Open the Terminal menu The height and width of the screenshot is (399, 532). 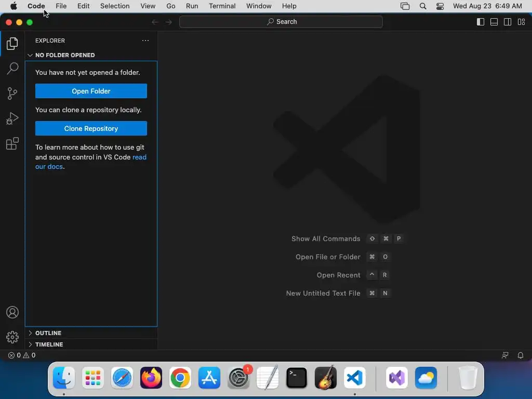point(222,6)
